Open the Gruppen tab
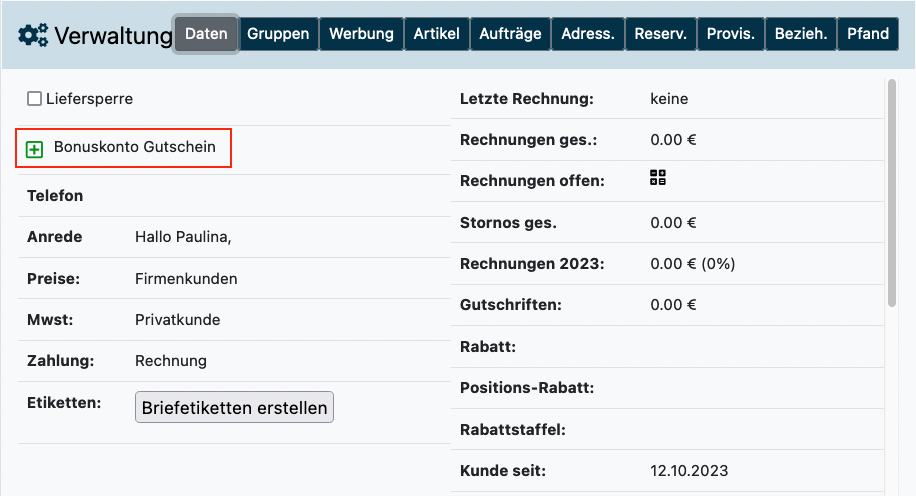The width and height of the screenshot is (916, 496). click(x=278, y=34)
